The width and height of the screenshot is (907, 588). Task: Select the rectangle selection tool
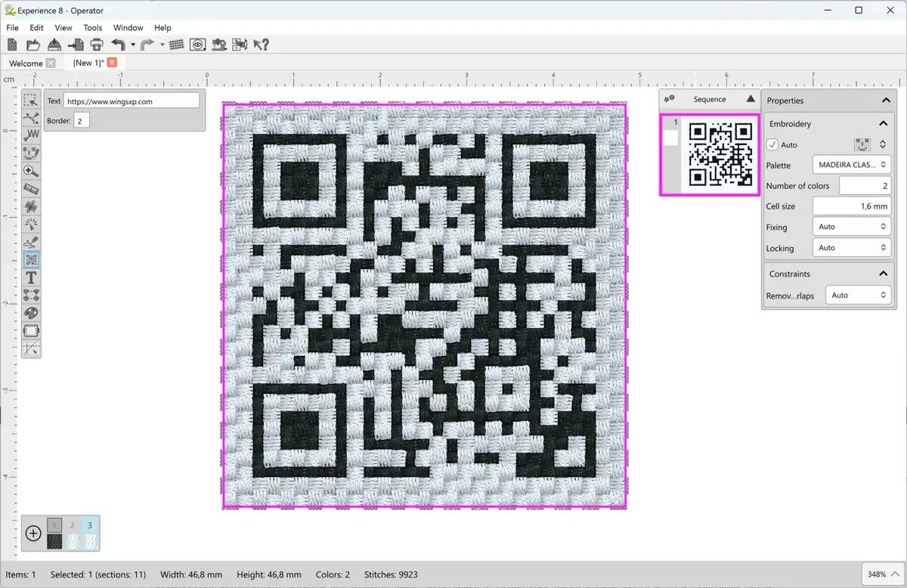point(31,100)
